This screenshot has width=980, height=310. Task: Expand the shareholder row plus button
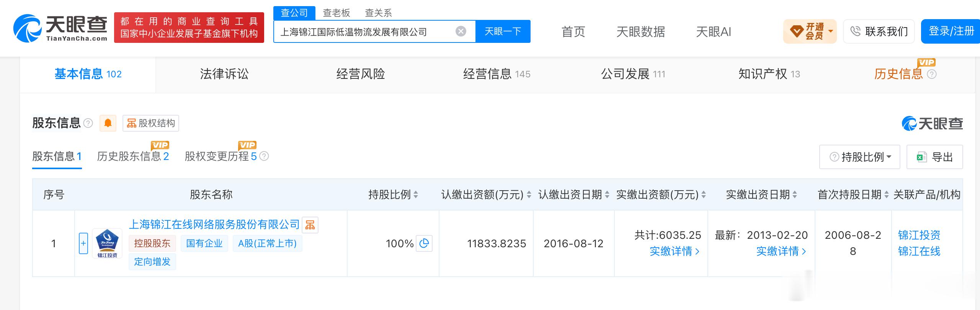pos(83,243)
